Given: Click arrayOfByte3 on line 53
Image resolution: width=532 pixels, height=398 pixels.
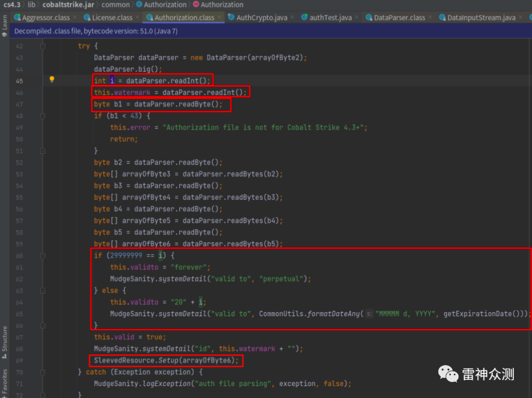Looking at the screenshot, I should tap(146, 174).
